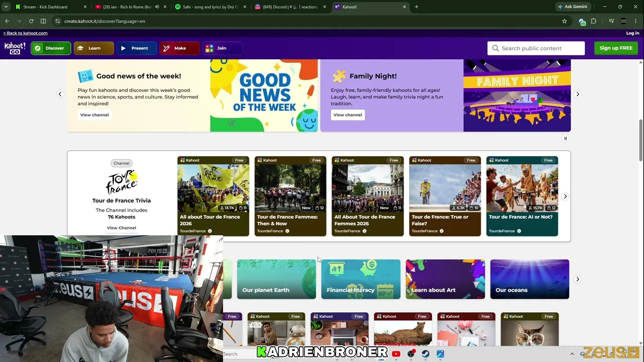This screenshot has width=644, height=362.
Task: Open the OBS icon in the taskbar
Action: point(411,354)
